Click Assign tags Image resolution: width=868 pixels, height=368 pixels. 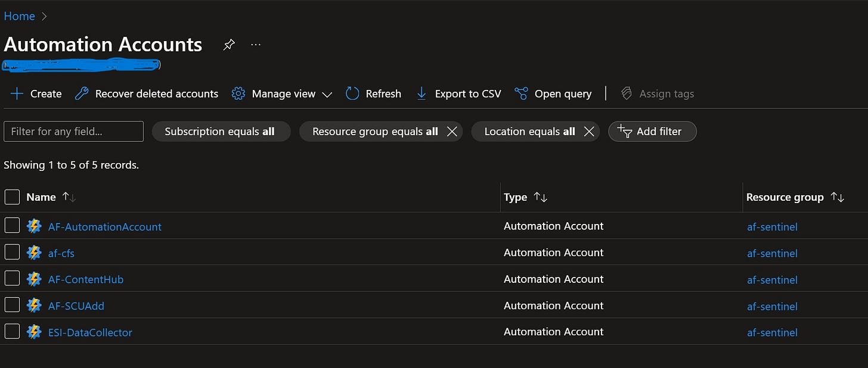(657, 93)
